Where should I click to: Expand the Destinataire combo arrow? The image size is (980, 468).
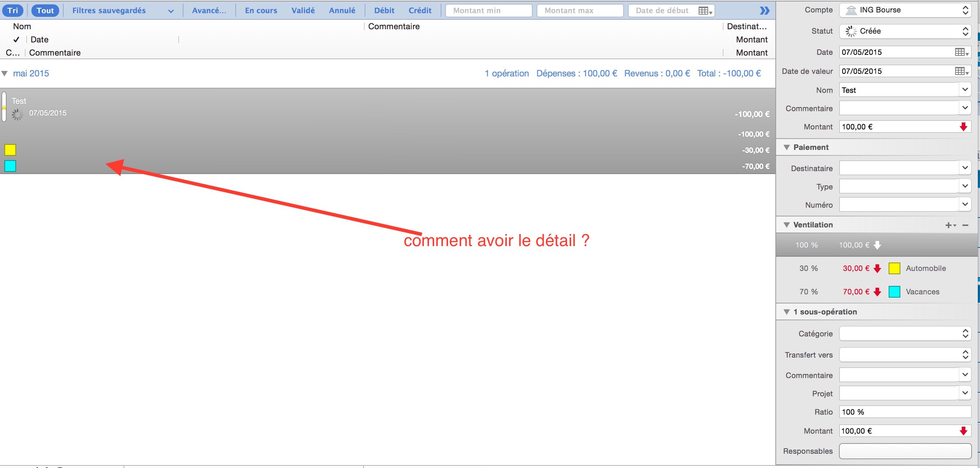[965, 168]
